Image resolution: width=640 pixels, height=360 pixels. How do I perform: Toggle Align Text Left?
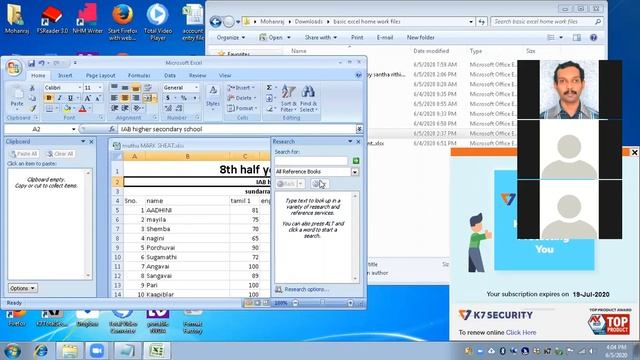click(114, 98)
